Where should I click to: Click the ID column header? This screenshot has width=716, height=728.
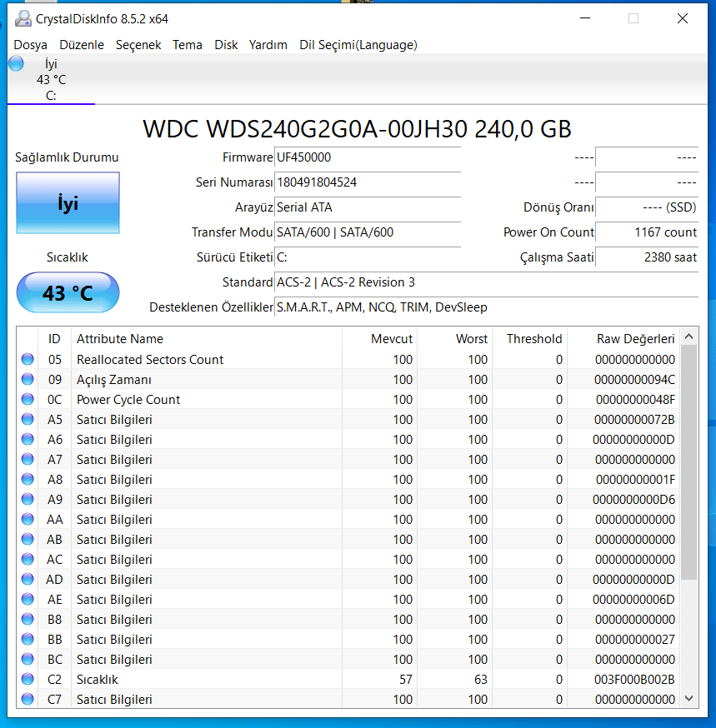click(x=54, y=339)
